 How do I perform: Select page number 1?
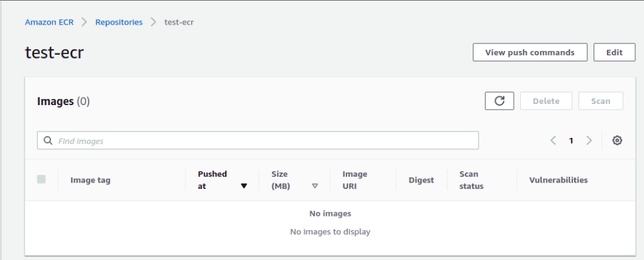pyautogui.click(x=571, y=140)
